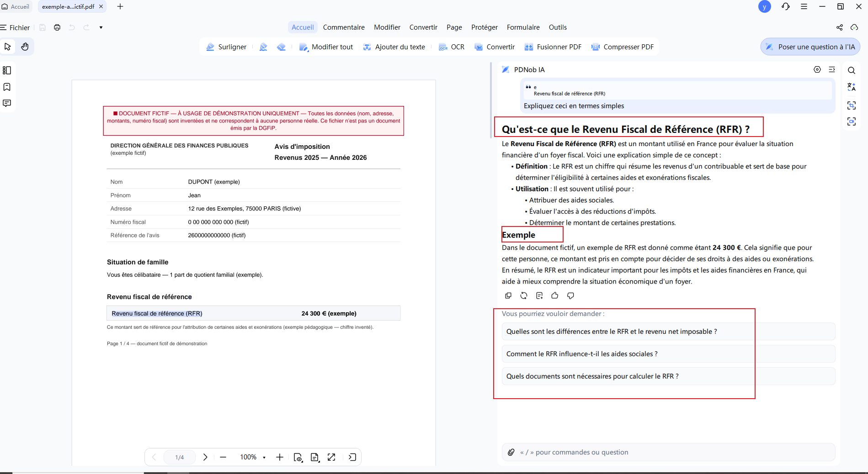Click Compresser PDF

click(x=623, y=47)
